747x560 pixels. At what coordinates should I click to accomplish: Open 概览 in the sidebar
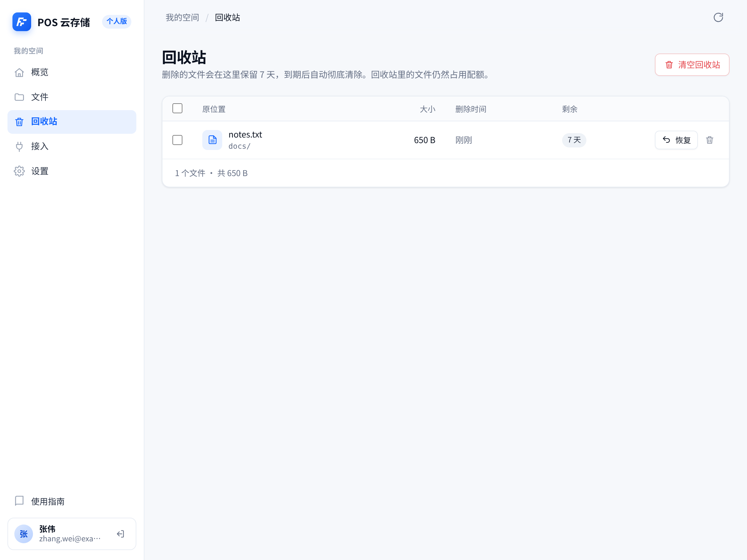pyautogui.click(x=72, y=72)
